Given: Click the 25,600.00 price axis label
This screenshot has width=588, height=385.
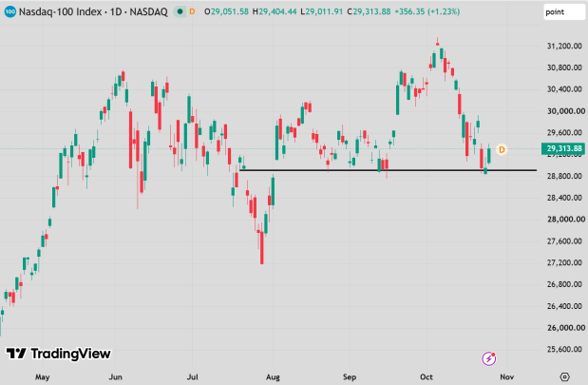Looking at the screenshot, I should click(x=564, y=350).
